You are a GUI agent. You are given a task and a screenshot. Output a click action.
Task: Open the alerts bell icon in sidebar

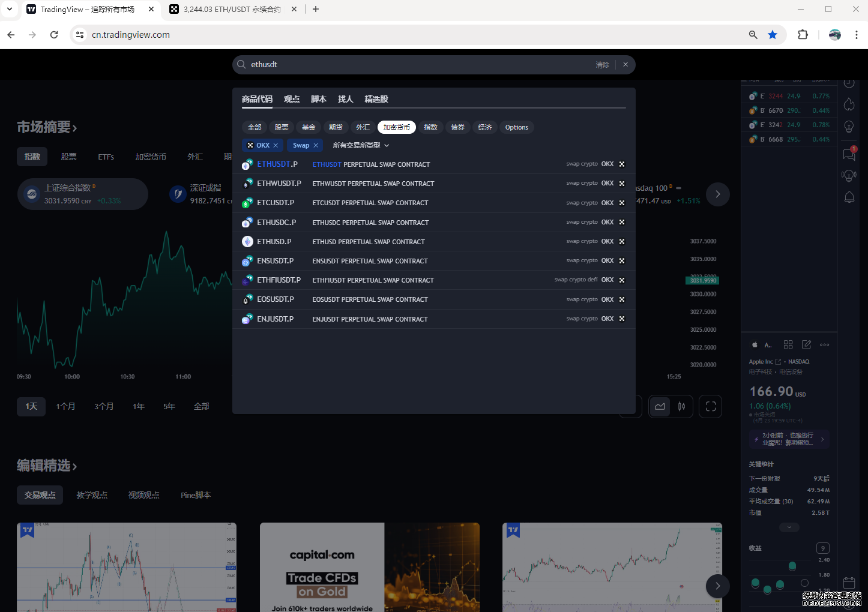[849, 197]
